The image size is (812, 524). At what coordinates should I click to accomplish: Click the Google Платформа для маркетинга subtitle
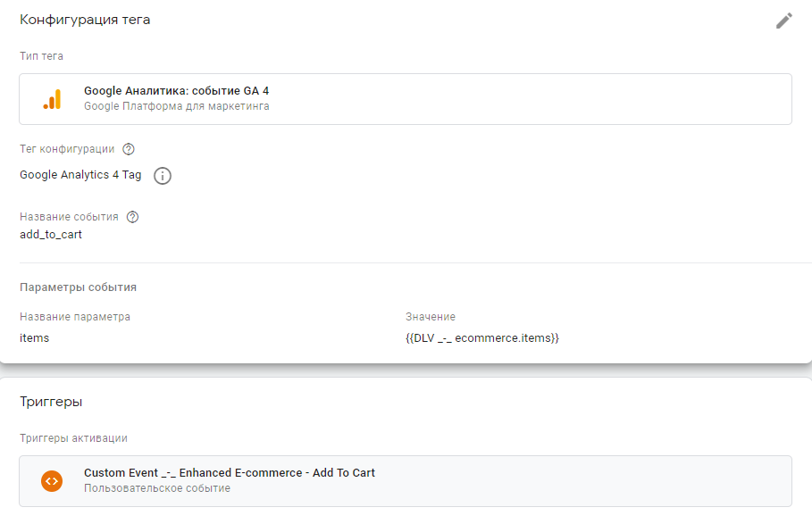[176, 106]
